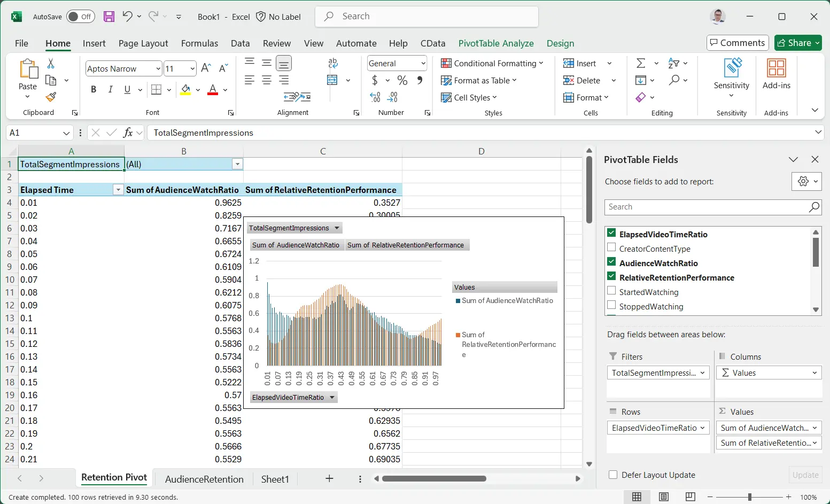Click the Percent Style icon
Screen dimensions: 830x504
click(402, 80)
